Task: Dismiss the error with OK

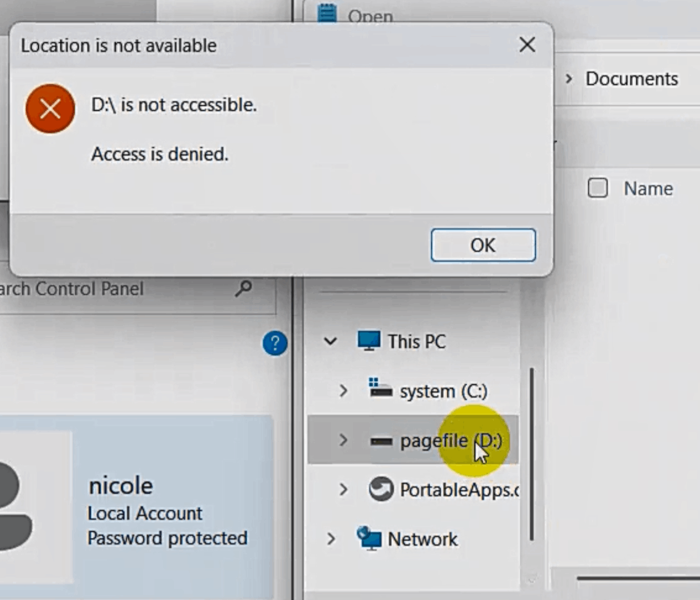Action: [x=483, y=244]
